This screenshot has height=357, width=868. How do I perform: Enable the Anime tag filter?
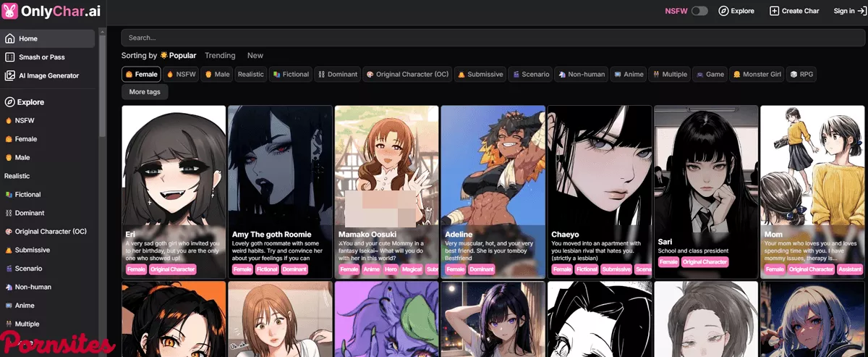point(628,74)
